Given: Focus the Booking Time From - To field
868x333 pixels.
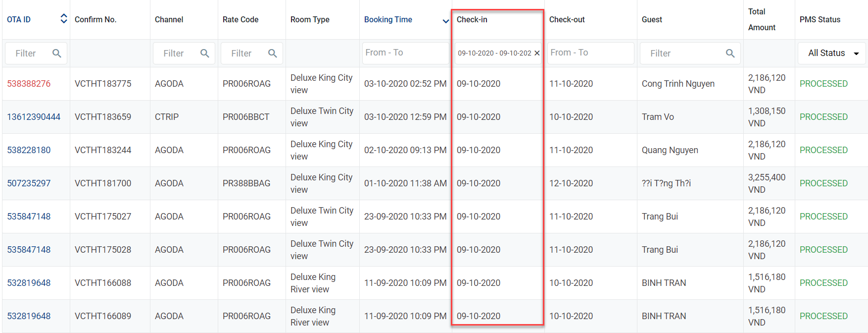Looking at the screenshot, I should [x=404, y=53].
